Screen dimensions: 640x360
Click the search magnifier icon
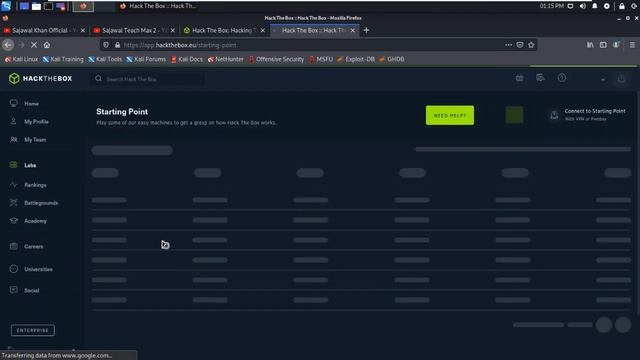pos(98,78)
